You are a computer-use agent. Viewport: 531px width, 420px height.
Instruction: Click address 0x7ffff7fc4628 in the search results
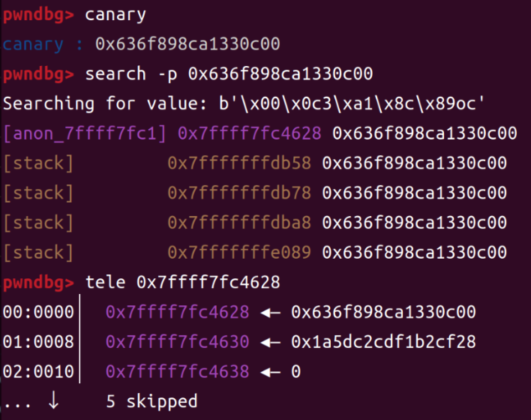point(250,133)
